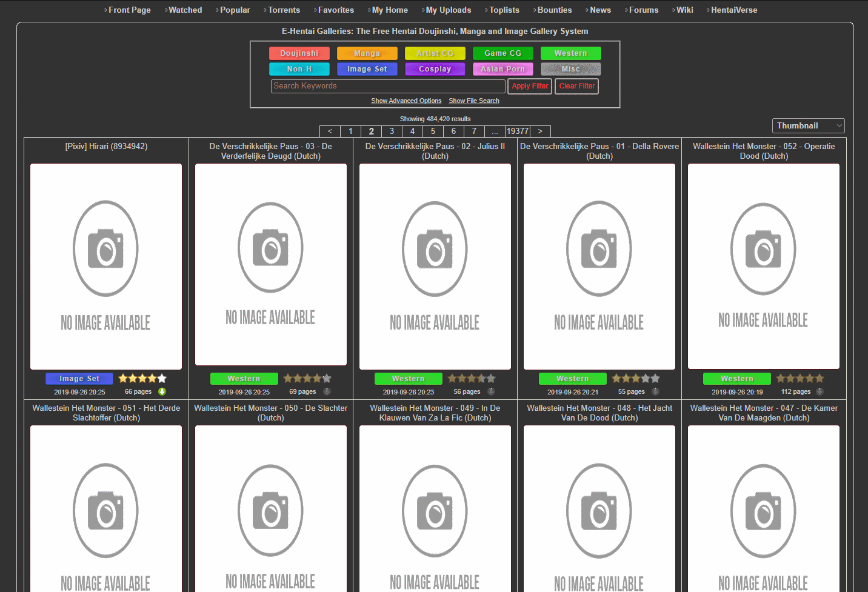Open Wallestein Het Monster - 047 title
Image resolution: width=868 pixels, height=592 pixels.
point(764,413)
